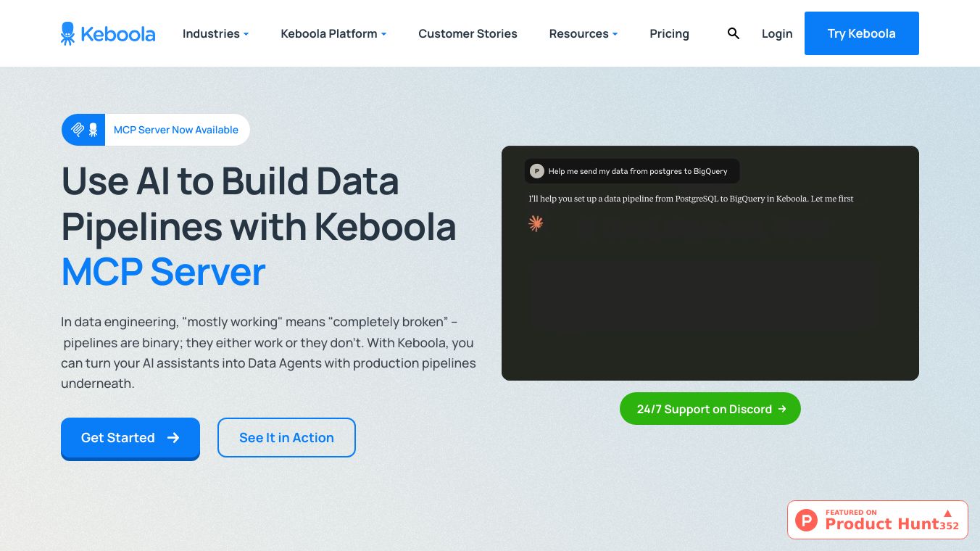
Task: Click the Login link
Action: (777, 33)
